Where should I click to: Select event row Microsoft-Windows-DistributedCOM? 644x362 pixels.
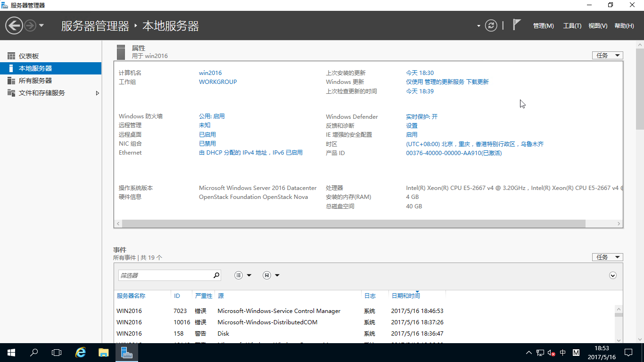pyautogui.click(x=364, y=322)
